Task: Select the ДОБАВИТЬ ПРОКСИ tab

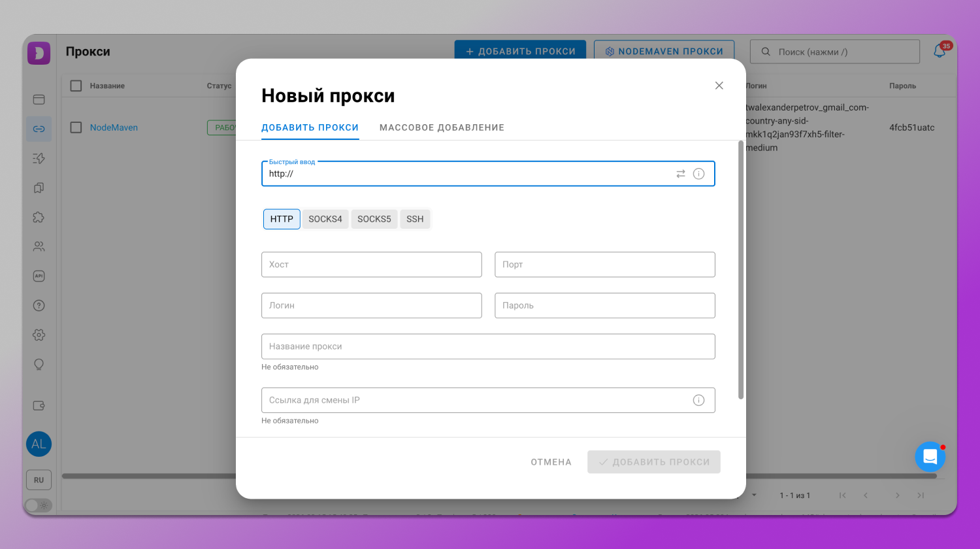Action: (310, 127)
